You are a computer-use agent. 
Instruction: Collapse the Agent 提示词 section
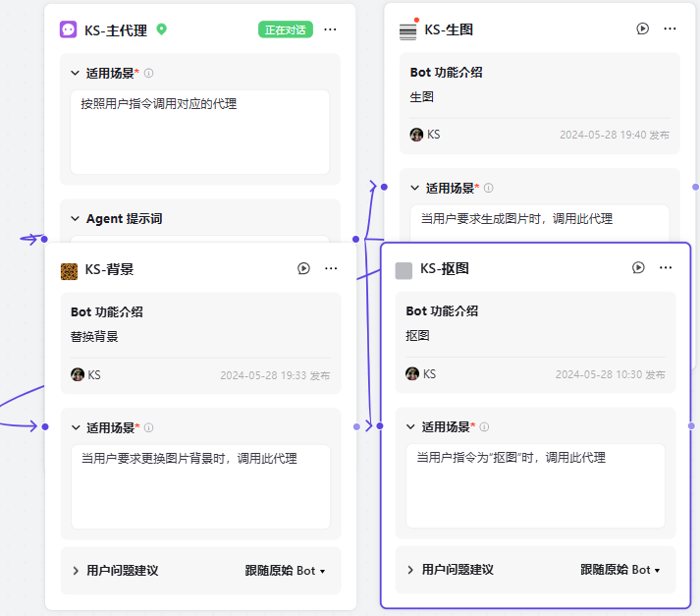[76, 218]
